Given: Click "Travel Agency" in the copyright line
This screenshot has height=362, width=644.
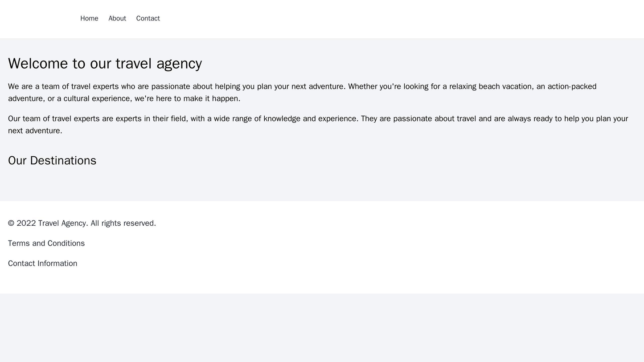Looking at the screenshot, I should (62, 223).
